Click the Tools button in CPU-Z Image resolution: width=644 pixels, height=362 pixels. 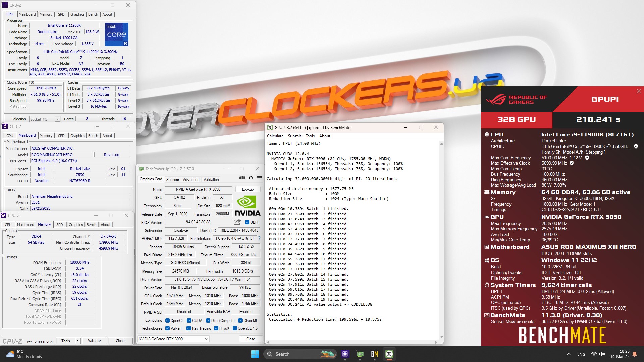66,340
